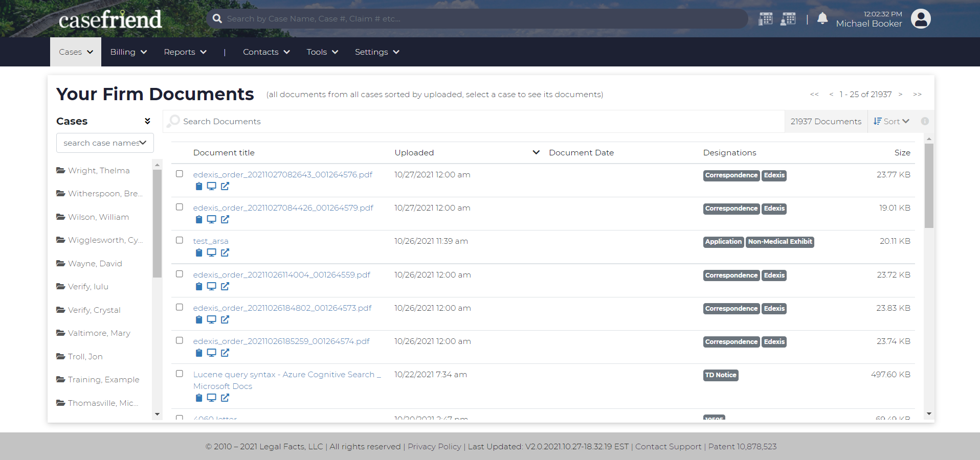Expand the Tools menu

[322, 52]
